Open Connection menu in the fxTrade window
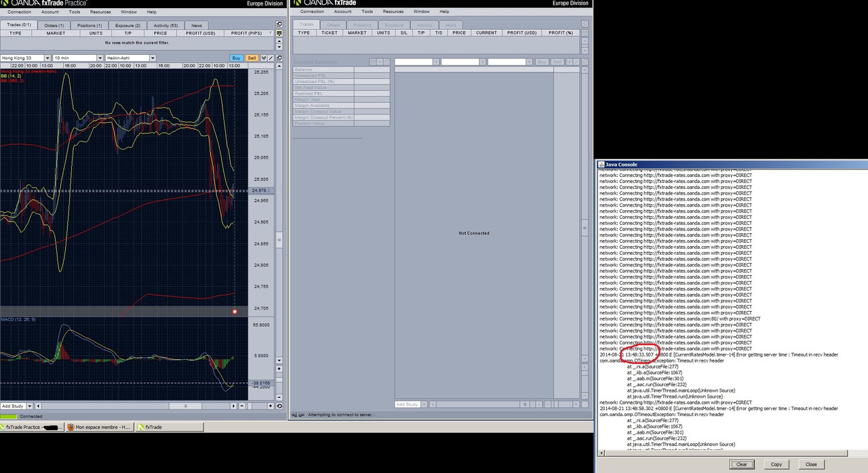This screenshot has height=473, width=868. (312, 12)
